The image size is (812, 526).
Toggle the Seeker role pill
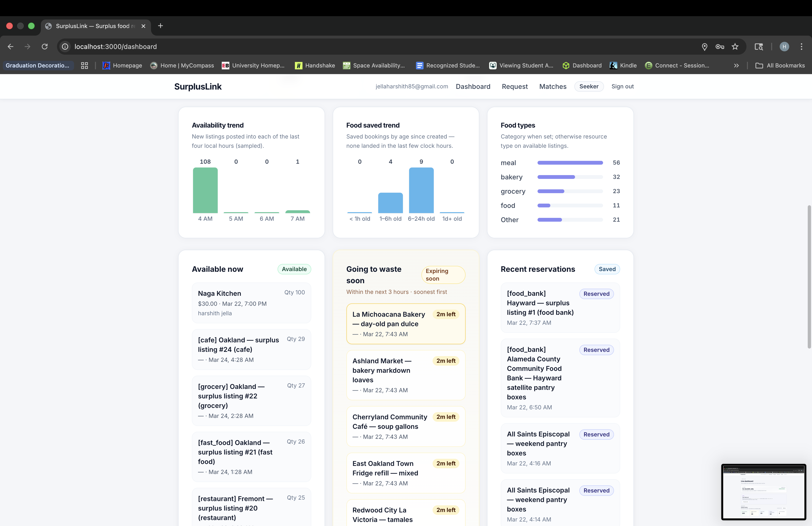[x=589, y=86]
